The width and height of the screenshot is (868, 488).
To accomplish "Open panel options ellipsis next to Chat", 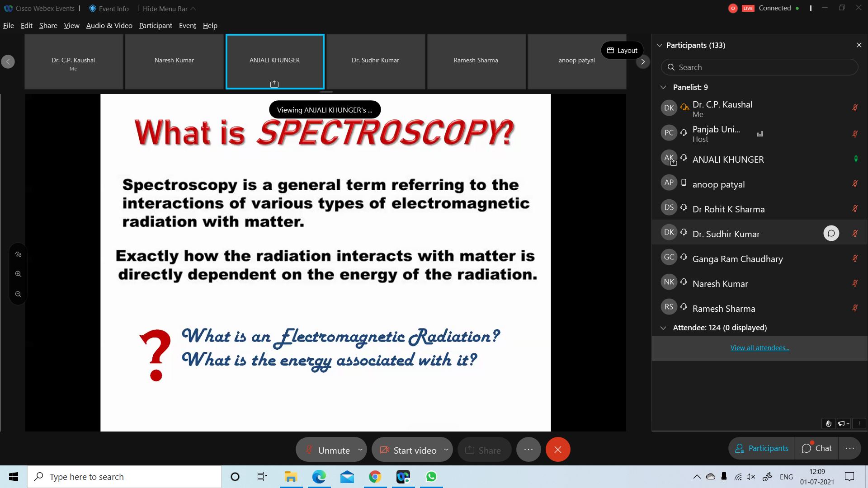I will tap(850, 448).
